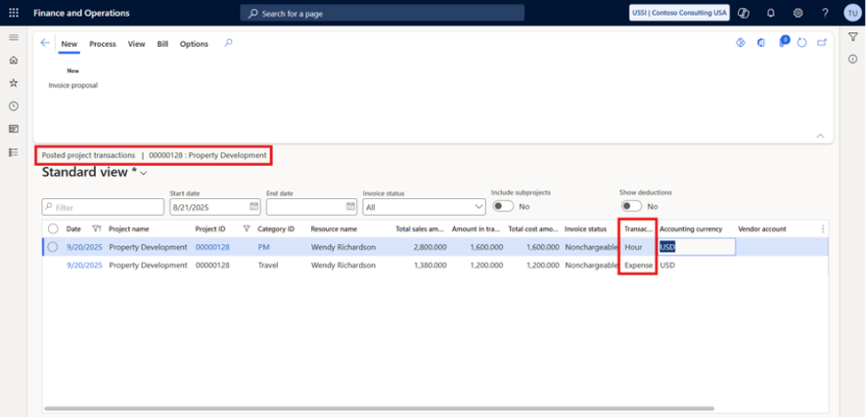Open Workspaces icon in the sidebar
This screenshot has width=868, height=419.
(x=14, y=129)
